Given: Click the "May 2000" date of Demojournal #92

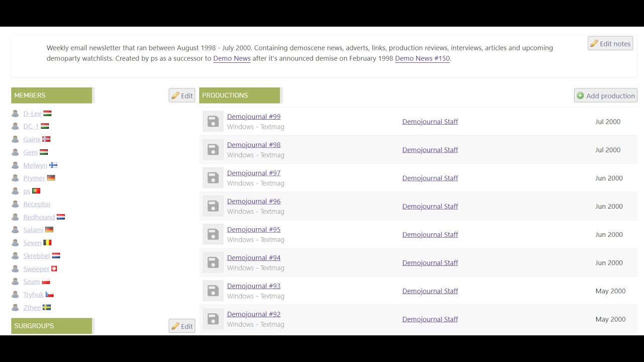Looking at the screenshot, I should click(610, 319).
